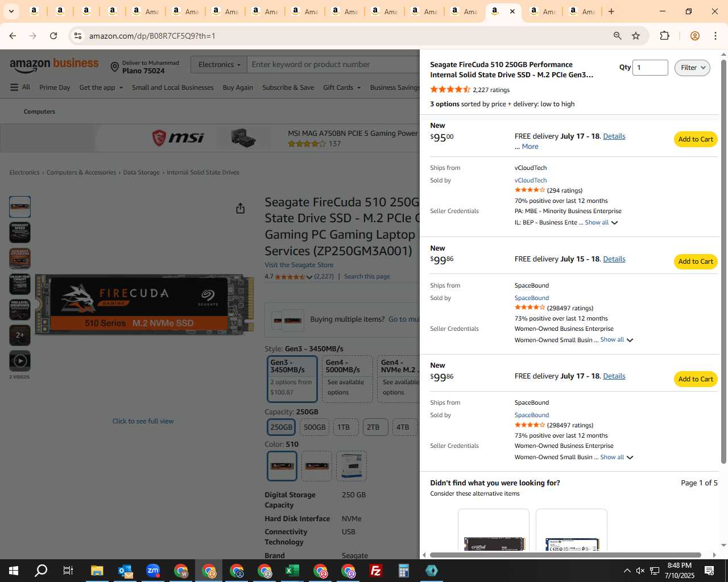Focus the Amazon search keyword field
Screen dimensions: 728x582
point(333,65)
